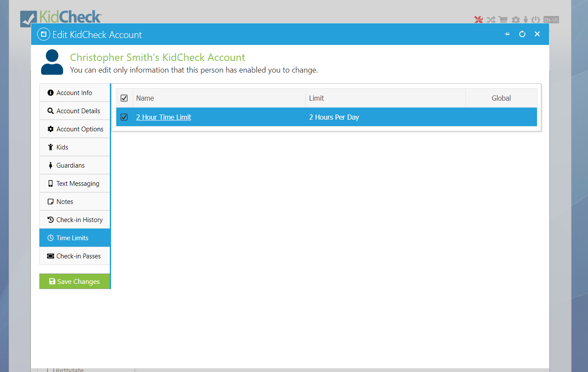Screen dimensions: 588x372
Task: Open the Guardians tab
Action: (75, 165)
